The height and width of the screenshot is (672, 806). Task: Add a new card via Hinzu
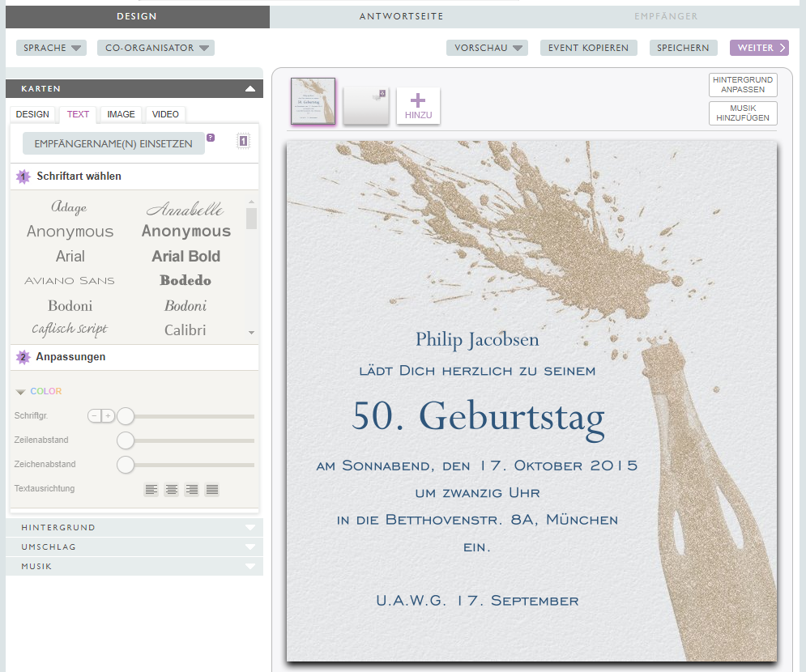pos(418,106)
